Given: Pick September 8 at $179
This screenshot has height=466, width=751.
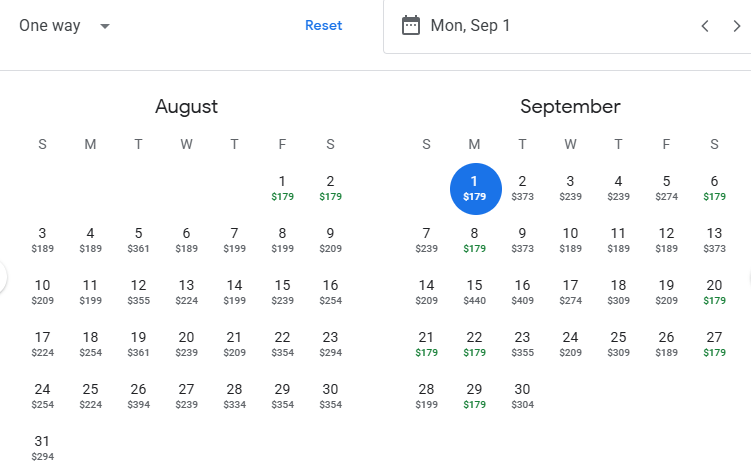Looking at the screenshot, I should coord(474,240).
